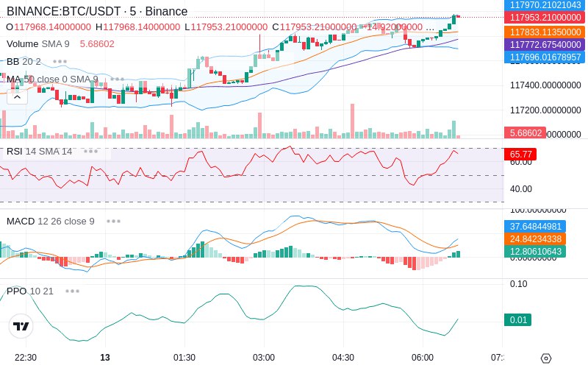
Task: Click the red 65.77 RSI value label
Action: click(520, 155)
